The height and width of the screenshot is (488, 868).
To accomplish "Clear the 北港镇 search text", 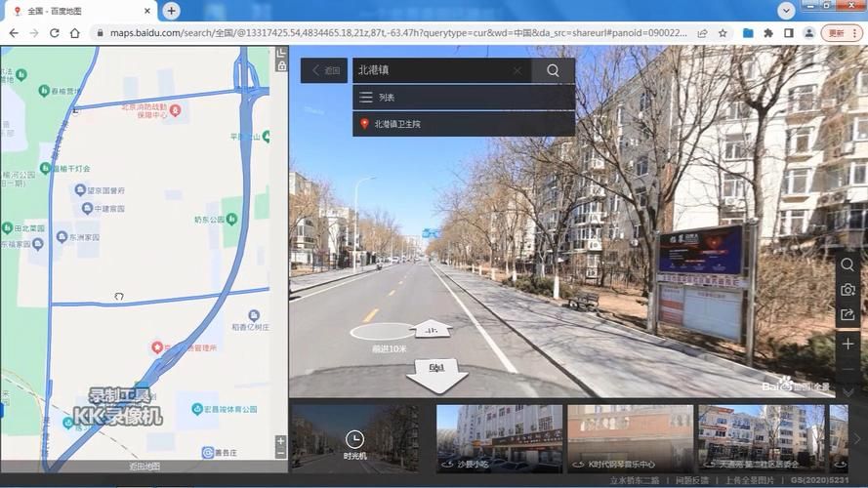I will pyautogui.click(x=517, y=70).
